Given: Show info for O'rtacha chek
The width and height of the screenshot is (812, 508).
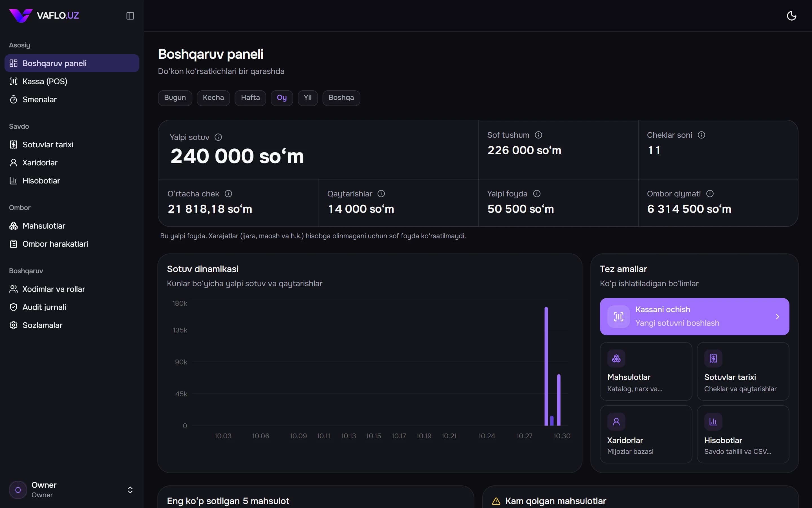Looking at the screenshot, I should pos(228,194).
